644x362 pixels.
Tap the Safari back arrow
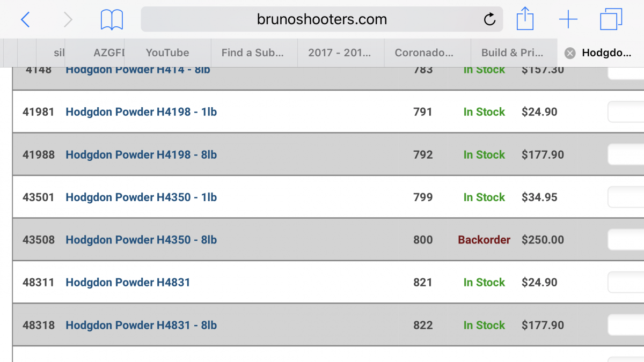(x=25, y=20)
